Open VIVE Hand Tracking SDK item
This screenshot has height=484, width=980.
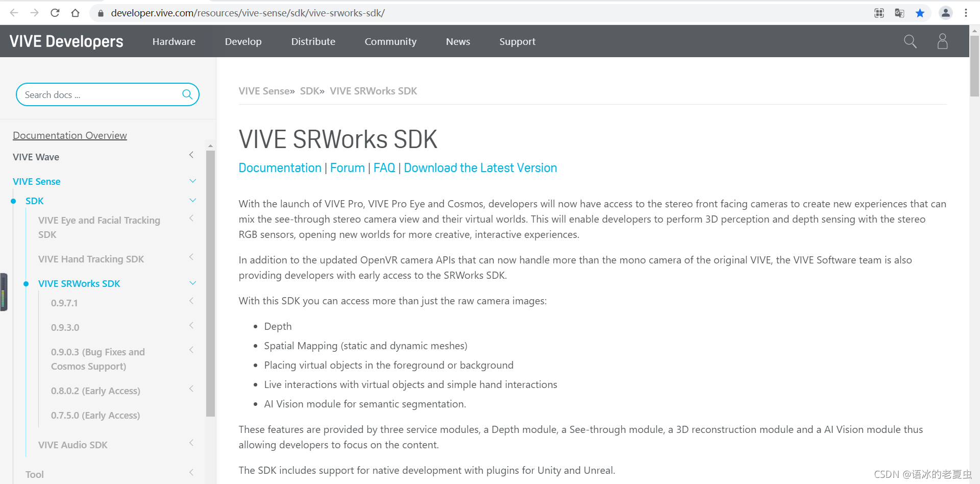(x=91, y=259)
